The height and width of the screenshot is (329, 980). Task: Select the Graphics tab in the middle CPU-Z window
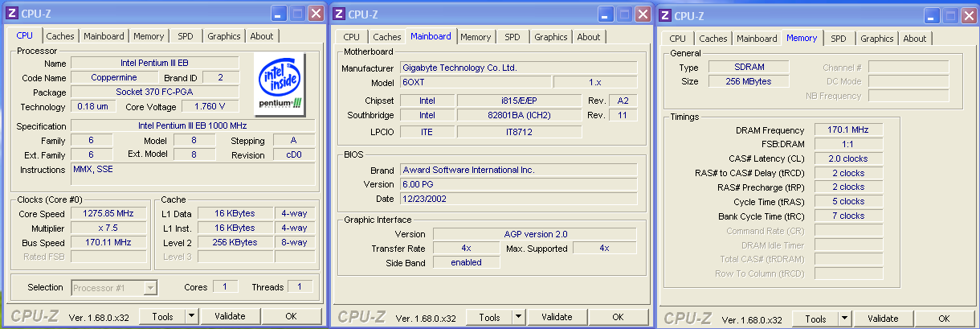(x=551, y=37)
